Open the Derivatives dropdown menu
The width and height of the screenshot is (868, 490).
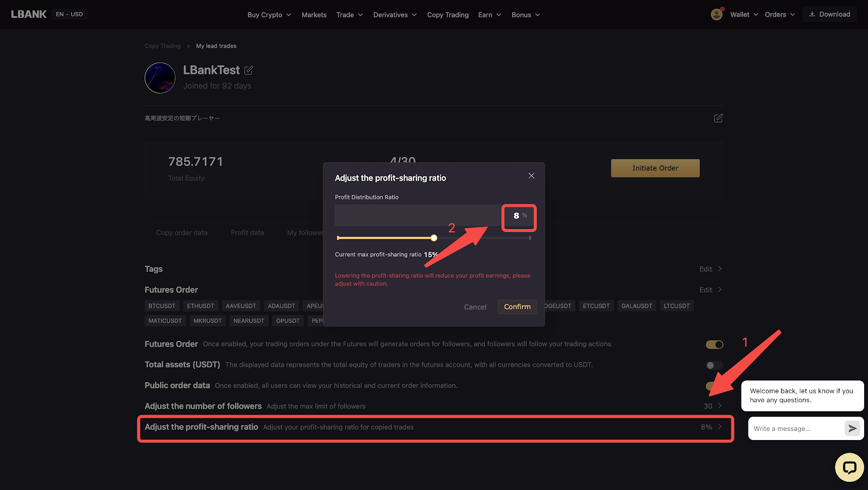394,15
